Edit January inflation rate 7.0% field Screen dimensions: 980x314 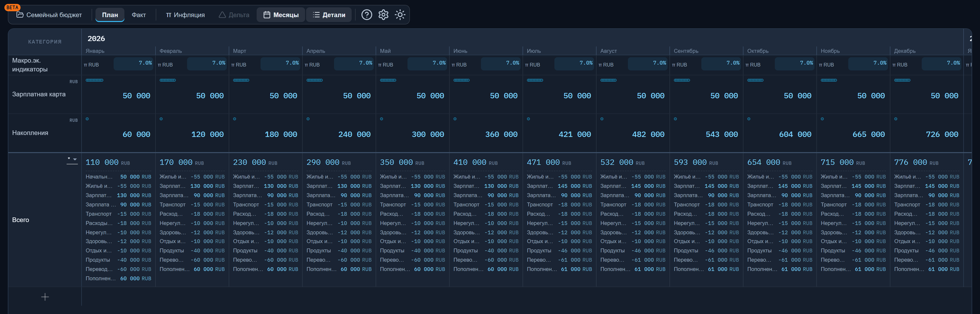133,64
